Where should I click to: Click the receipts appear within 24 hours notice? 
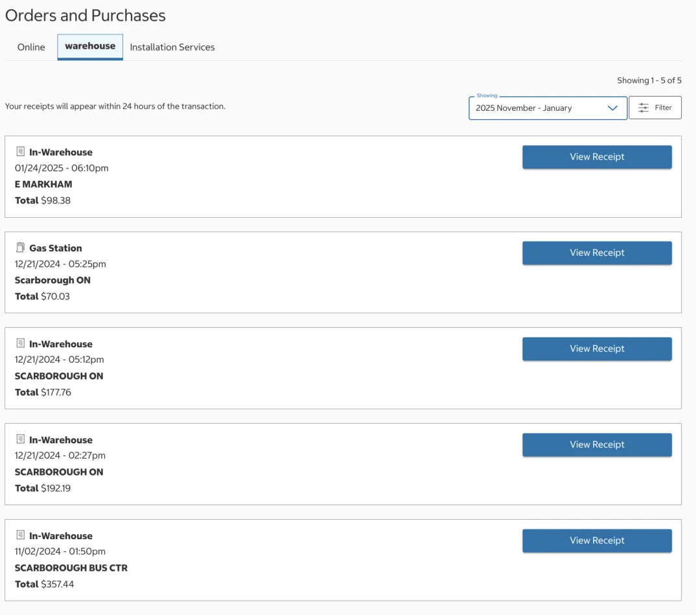pyautogui.click(x=115, y=106)
